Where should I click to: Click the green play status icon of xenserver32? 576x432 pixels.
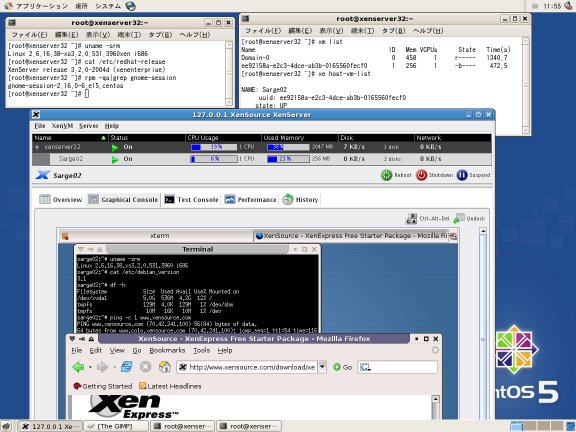click(115, 147)
